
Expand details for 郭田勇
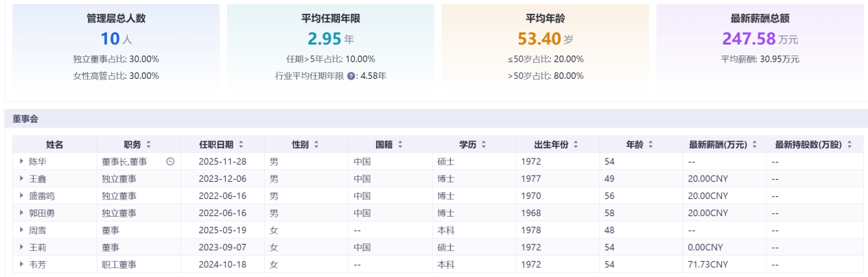pyautogui.click(x=22, y=213)
